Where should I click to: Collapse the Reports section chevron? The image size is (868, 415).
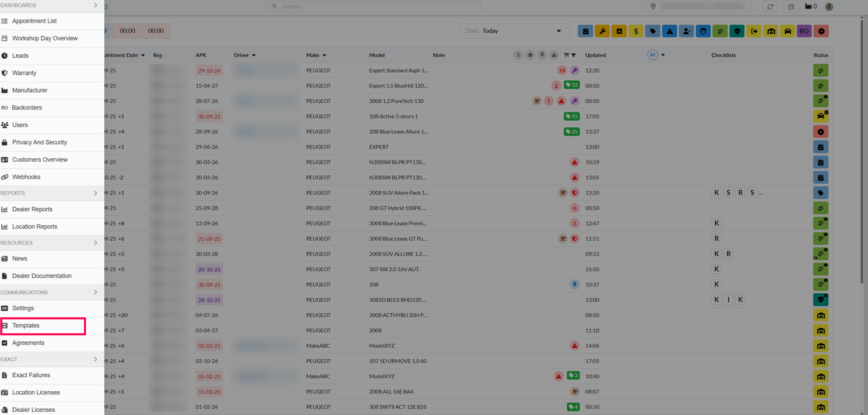tap(96, 193)
